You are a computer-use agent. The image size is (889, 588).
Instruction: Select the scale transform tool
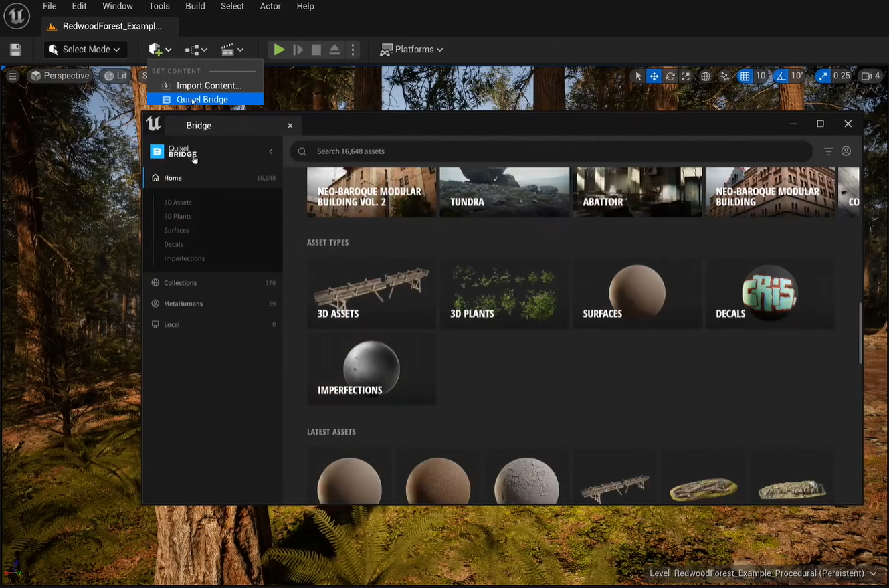(685, 76)
